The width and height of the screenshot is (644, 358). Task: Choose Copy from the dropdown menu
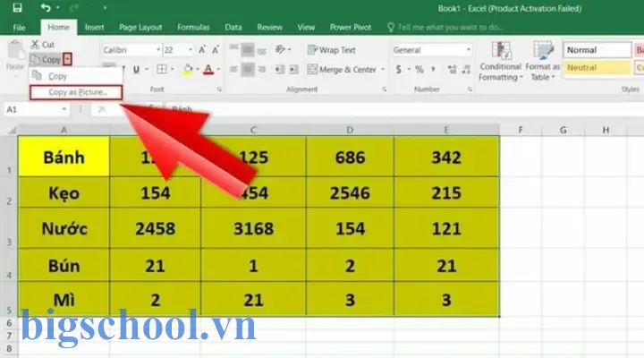click(76, 76)
